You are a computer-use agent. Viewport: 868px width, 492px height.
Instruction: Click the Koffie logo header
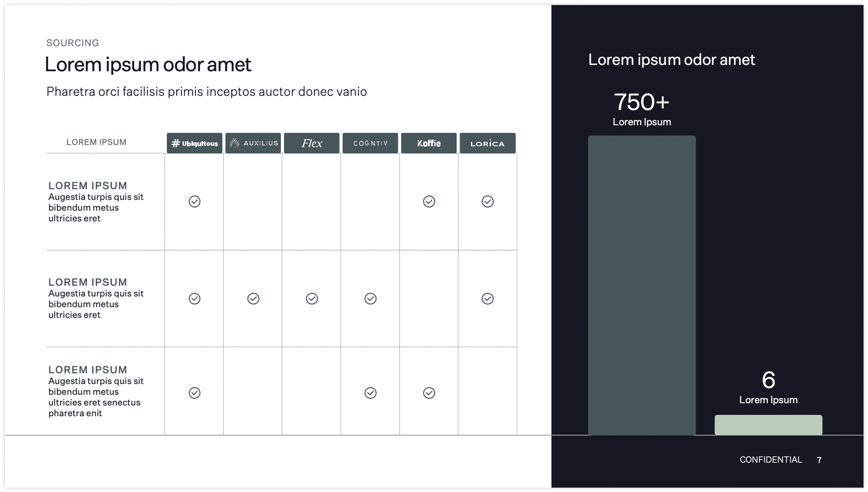429,143
